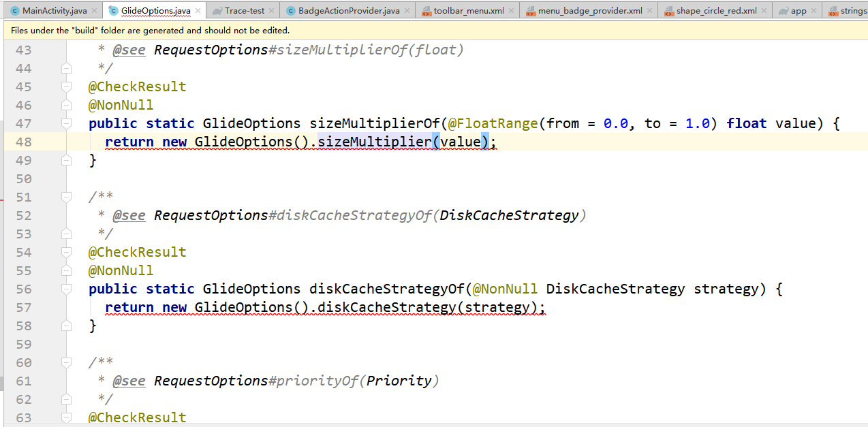Close the app tab

tap(814, 11)
